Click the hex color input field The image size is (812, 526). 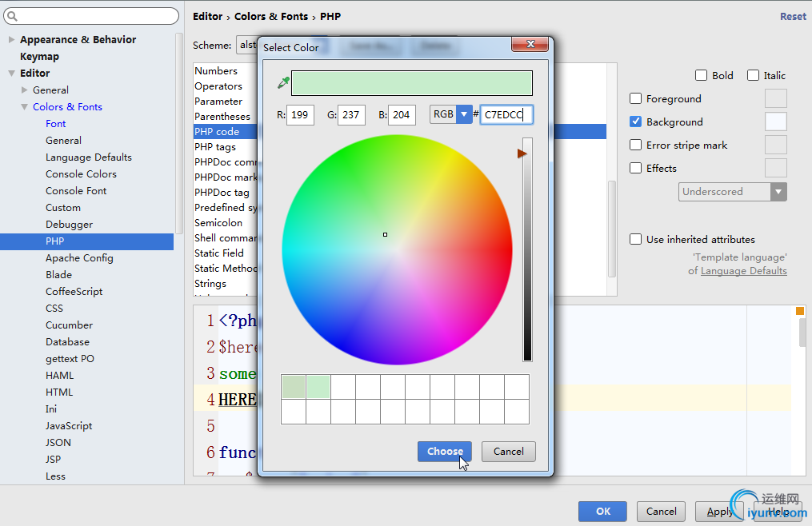506,114
